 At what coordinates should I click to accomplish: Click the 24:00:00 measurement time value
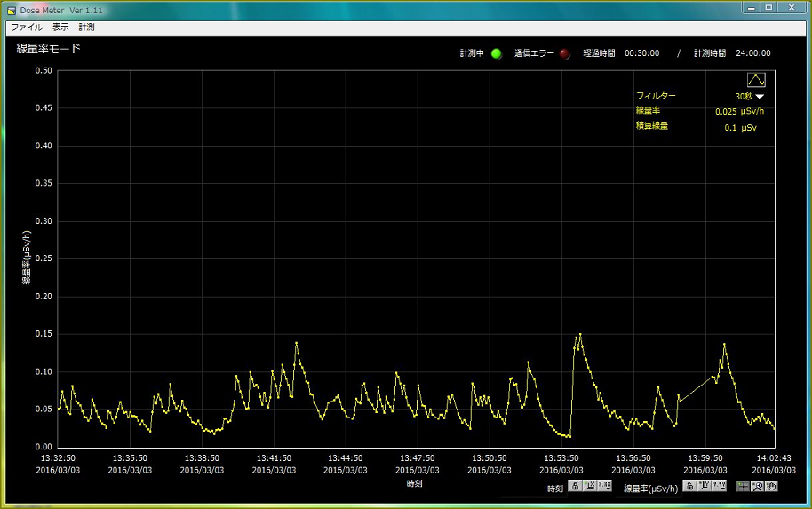click(x=752, y=53)
